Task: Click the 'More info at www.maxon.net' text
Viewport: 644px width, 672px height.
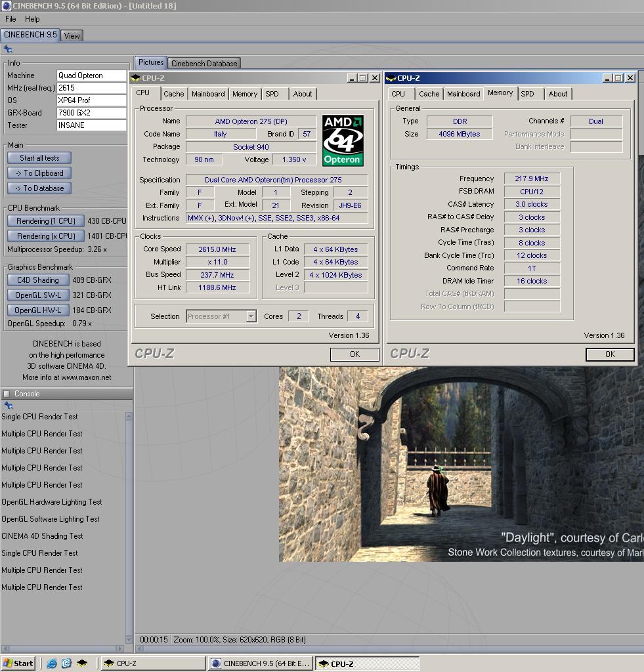Action: click(x=67, y=377)
